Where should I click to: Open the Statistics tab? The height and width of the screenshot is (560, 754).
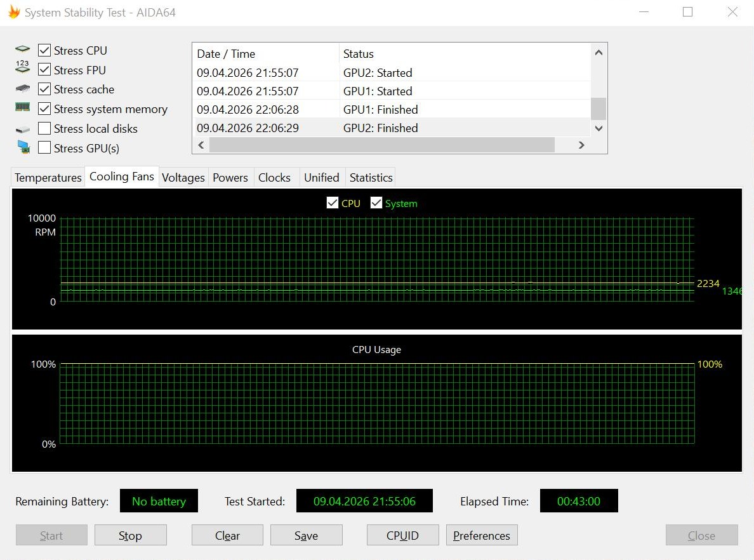[x=371, y=178]
